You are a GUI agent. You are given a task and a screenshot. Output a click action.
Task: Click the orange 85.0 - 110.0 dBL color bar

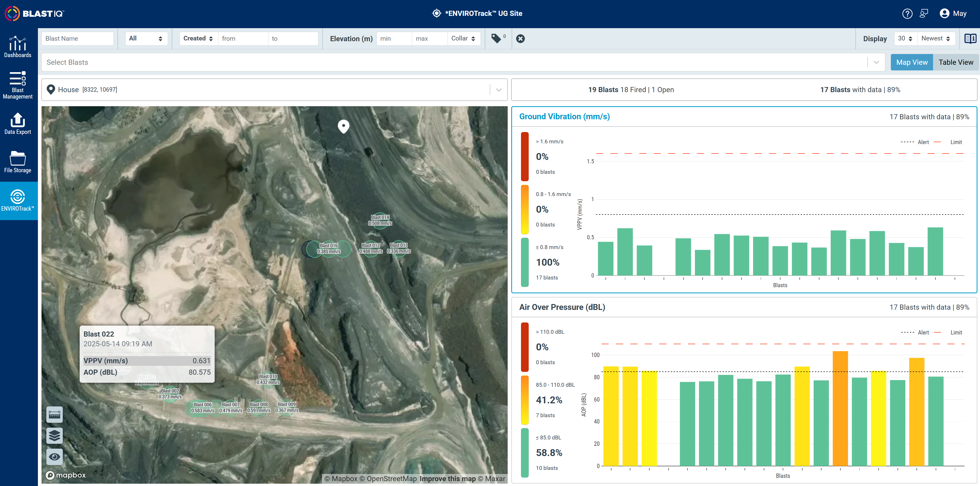[525, 400]
